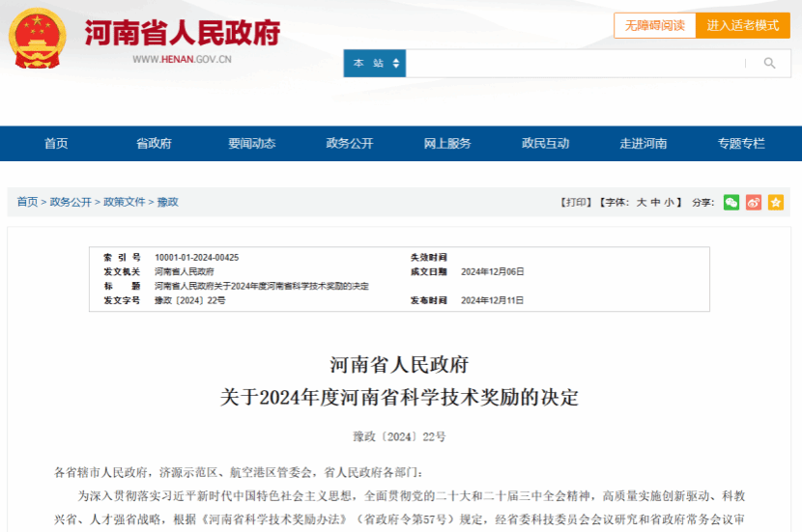Image resolution: width=802 pixels, height=532 pixels.
Task: Open the 政务公开 navigation item
Action: (x=350, y=144)
